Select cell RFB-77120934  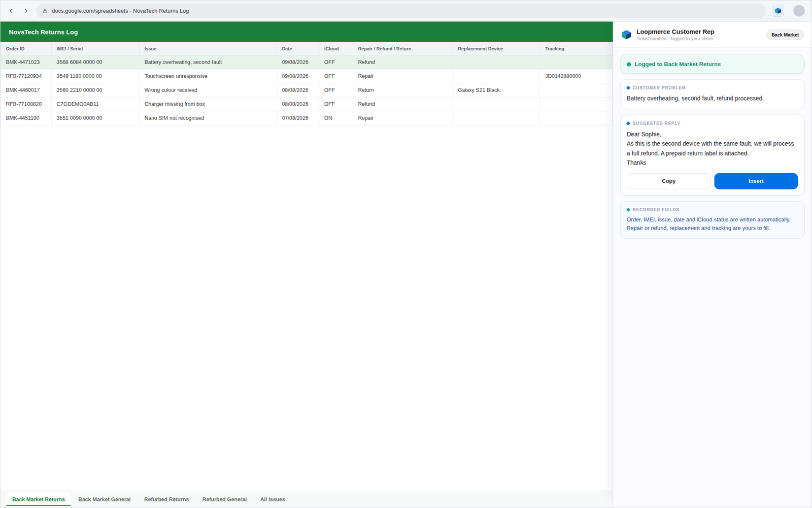[x=26, y=76]
